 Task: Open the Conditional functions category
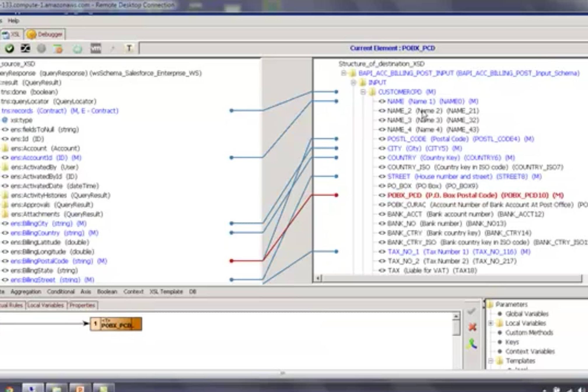tap(61, 292)
